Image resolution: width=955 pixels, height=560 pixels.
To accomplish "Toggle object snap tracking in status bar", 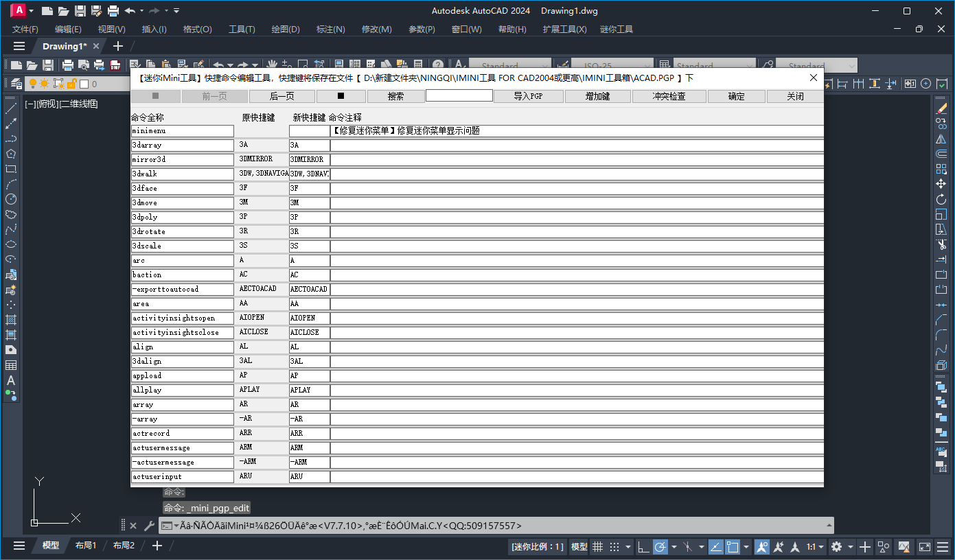I will tap(715, 546).
